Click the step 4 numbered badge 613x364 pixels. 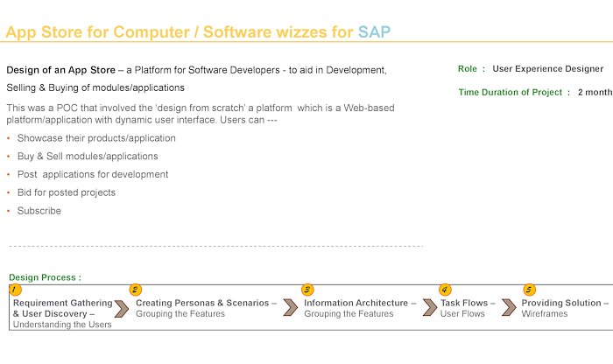(445, 290)
